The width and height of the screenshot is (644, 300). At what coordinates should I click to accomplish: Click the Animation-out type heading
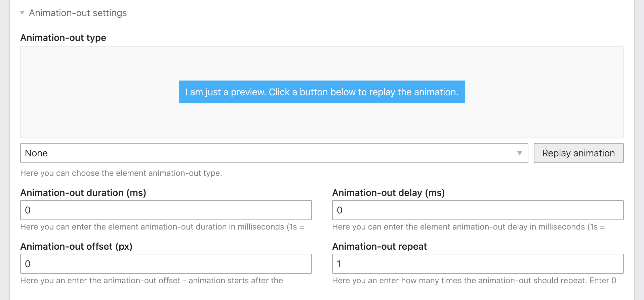(x=63, y=38)
